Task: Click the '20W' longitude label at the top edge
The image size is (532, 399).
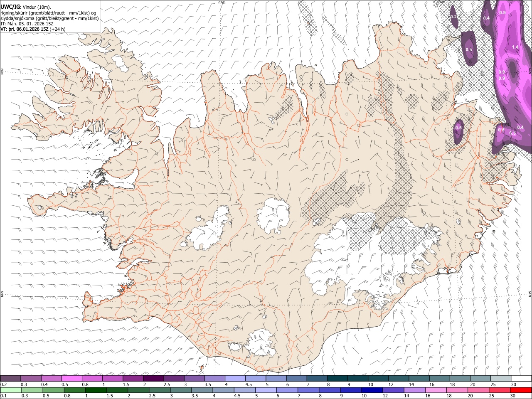Action: click(221, 2)
